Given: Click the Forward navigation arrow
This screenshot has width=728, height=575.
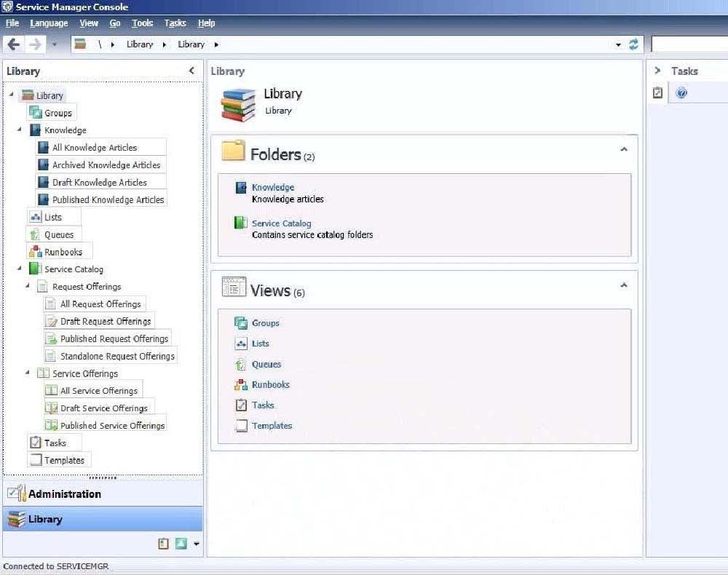Looking at the screenshot, I should click(x=35, y=44).
